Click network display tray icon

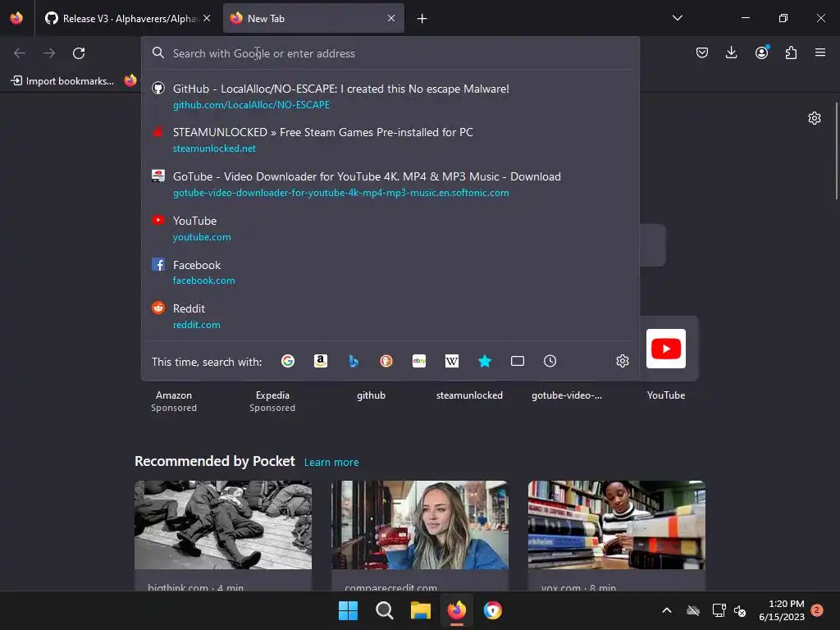719,610
